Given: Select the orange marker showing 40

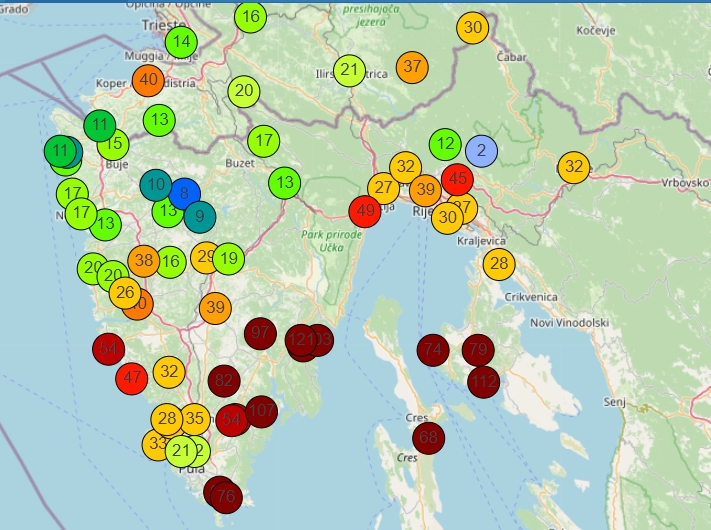Looking at the screenshot, I should click(149, 80).
